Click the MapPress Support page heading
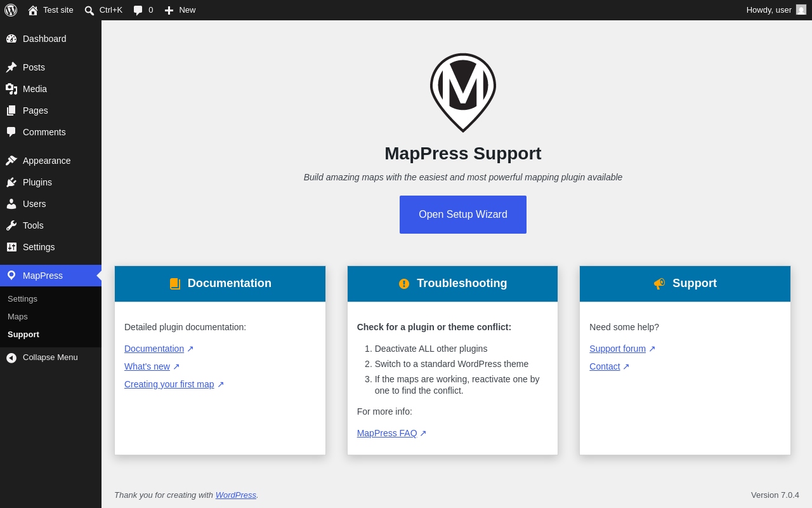Image resolution: width=812 pixels, height=508 pixels. coord(463,154)
